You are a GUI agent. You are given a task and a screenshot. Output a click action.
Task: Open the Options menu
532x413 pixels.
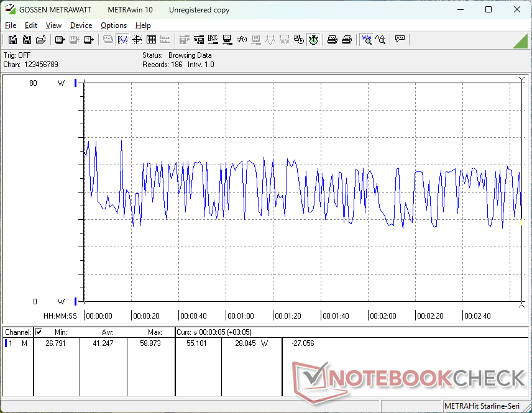(114, 25)
